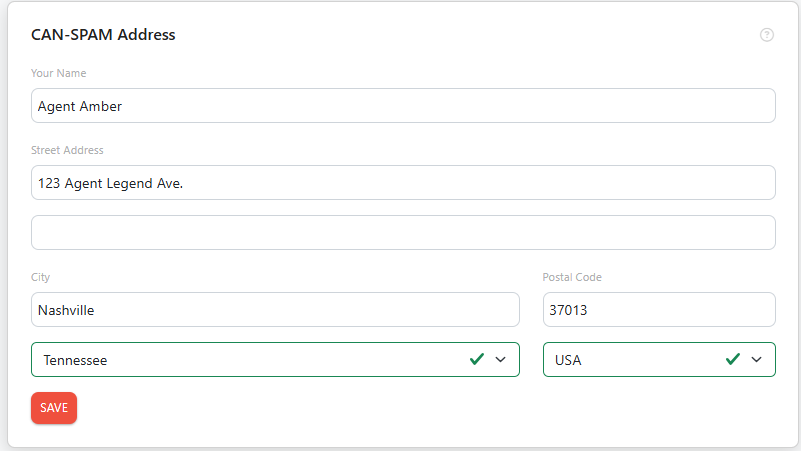Select the empty second address line field

403,232
